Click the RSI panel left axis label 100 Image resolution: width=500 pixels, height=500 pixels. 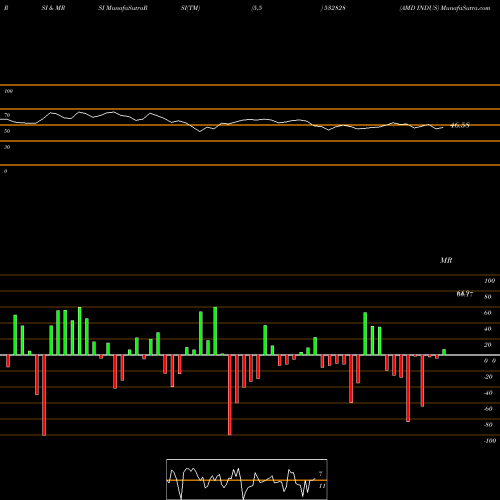pyautogui.click(x=8, y=91)
